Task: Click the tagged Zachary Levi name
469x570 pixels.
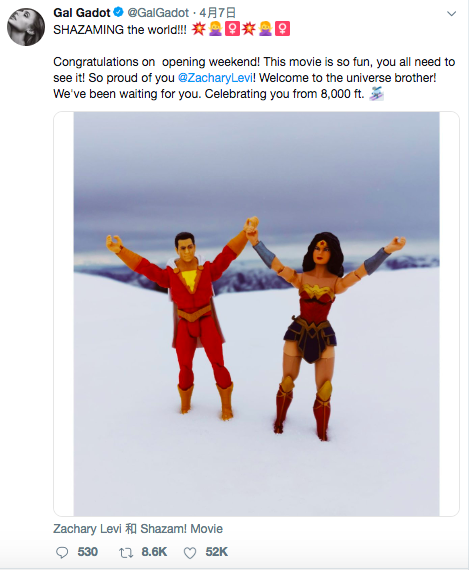Action: click(87, 529)
